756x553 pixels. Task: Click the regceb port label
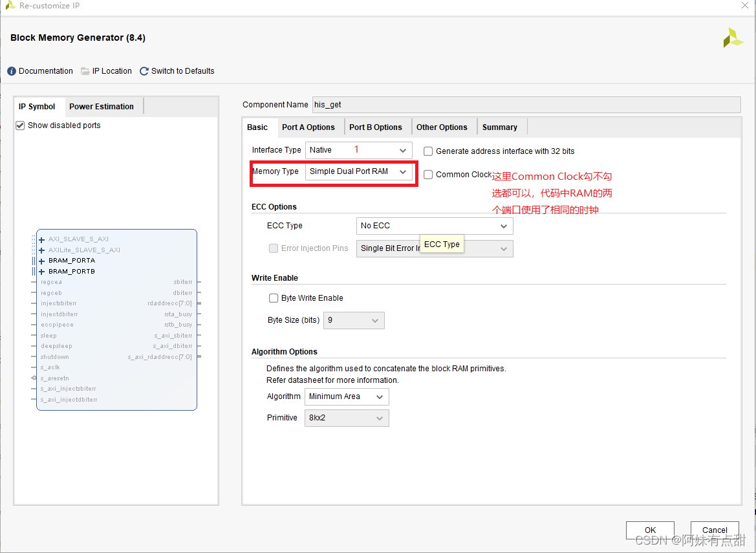(x=51, y=292)
